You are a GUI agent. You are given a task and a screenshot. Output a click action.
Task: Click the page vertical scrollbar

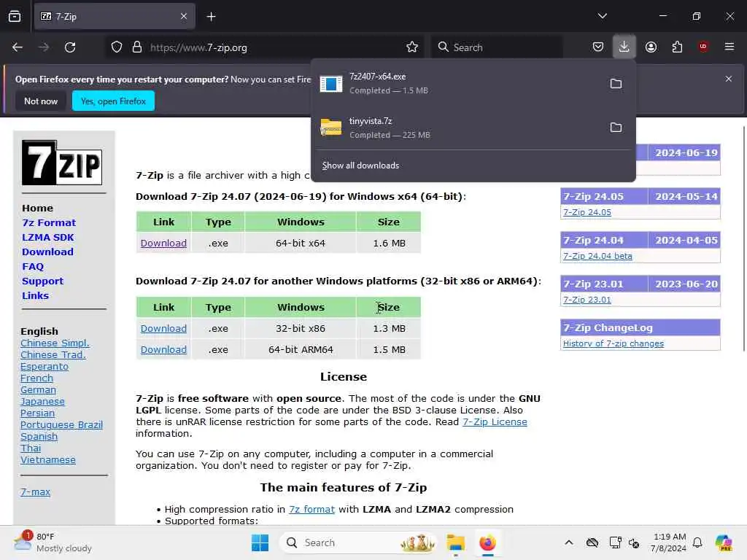(x=743, y=238)
